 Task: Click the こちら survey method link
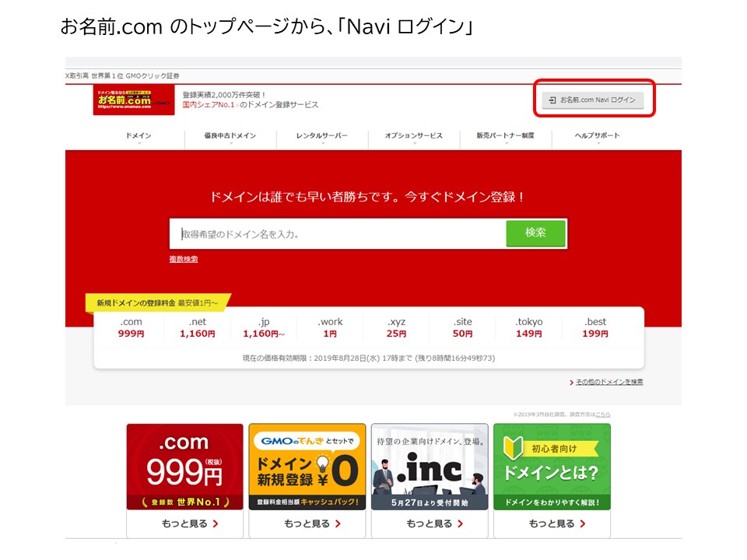(x=602, y=415)
